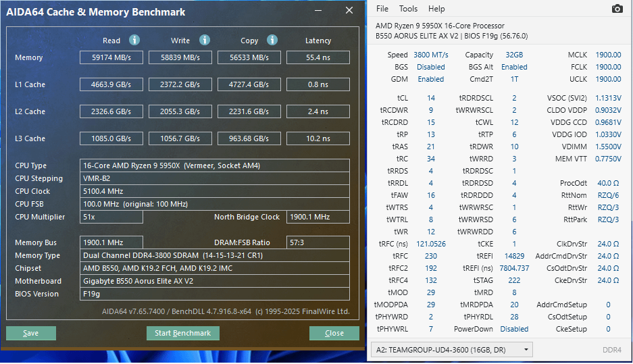Click the tSTAG value 222
Screen dimensions: 633x364
pos(514,280)
